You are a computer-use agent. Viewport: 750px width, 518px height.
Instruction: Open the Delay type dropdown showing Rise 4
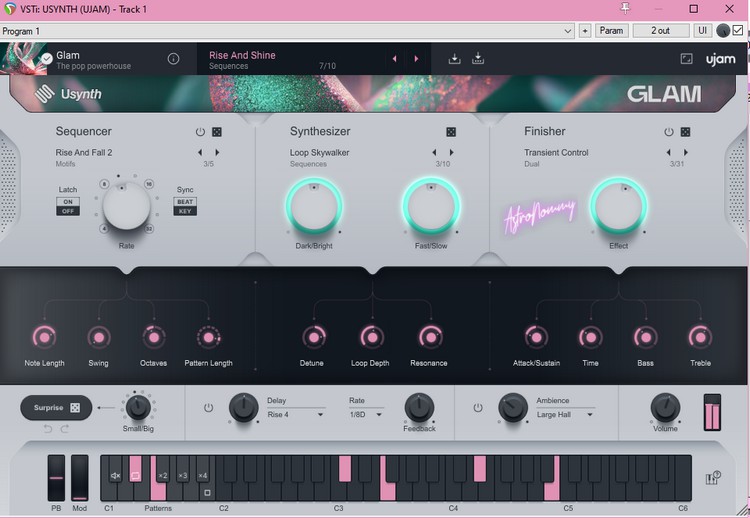(x=295, y=414)
